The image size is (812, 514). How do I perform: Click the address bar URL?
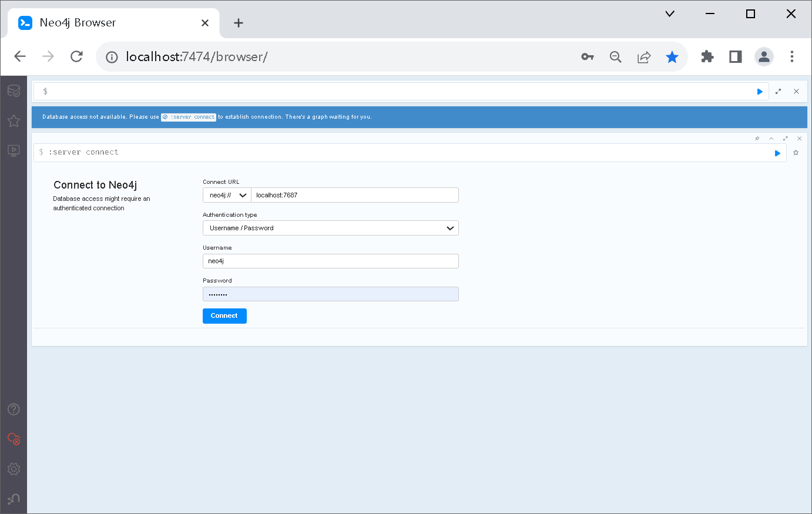[x=197, y=56]
